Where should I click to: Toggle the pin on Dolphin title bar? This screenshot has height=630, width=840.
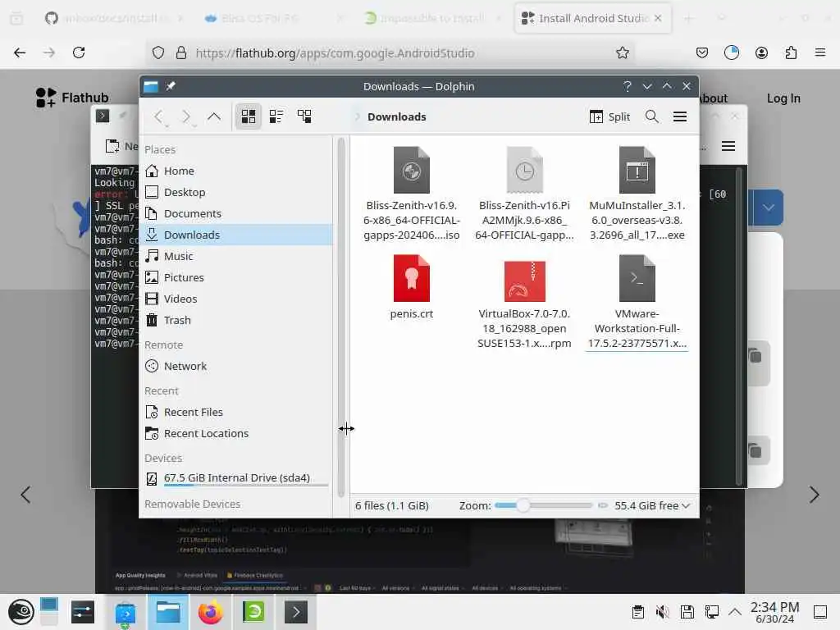pos(171,86)
